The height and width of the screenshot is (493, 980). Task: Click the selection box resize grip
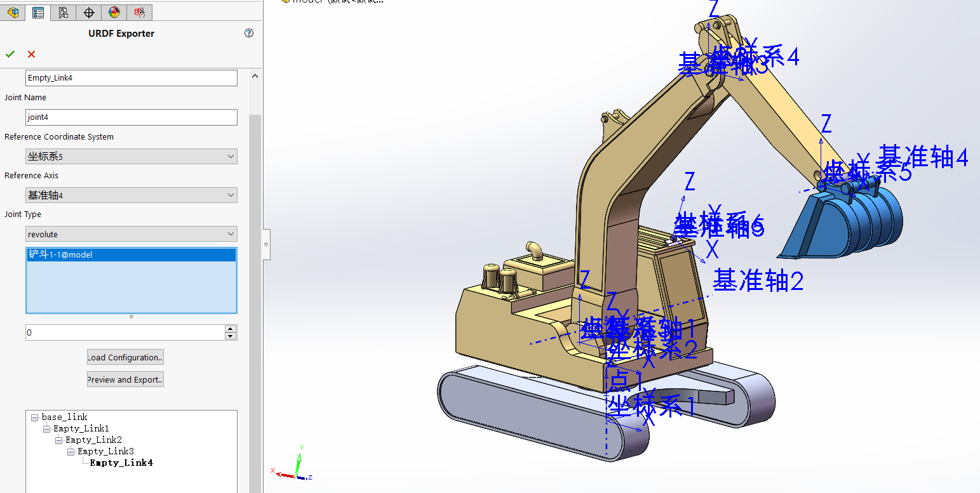click(x=131, y=316)
